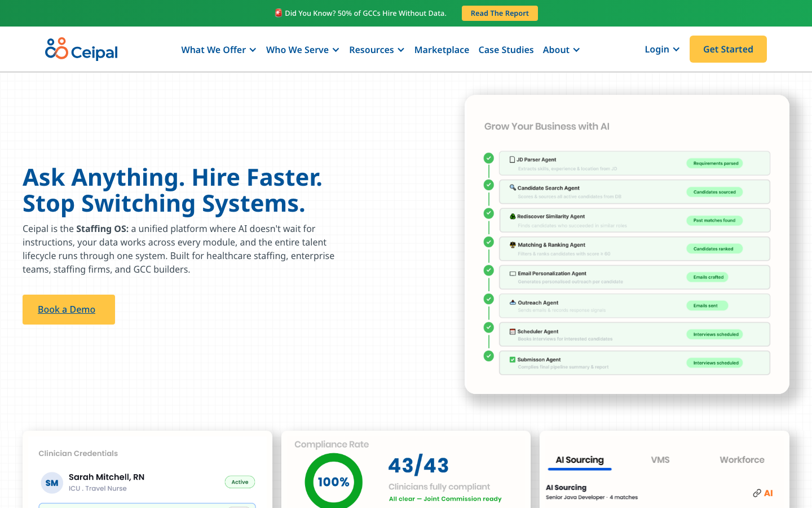812x508 pixels.
Task: Click the Ceipal logo
Action: 81,49
